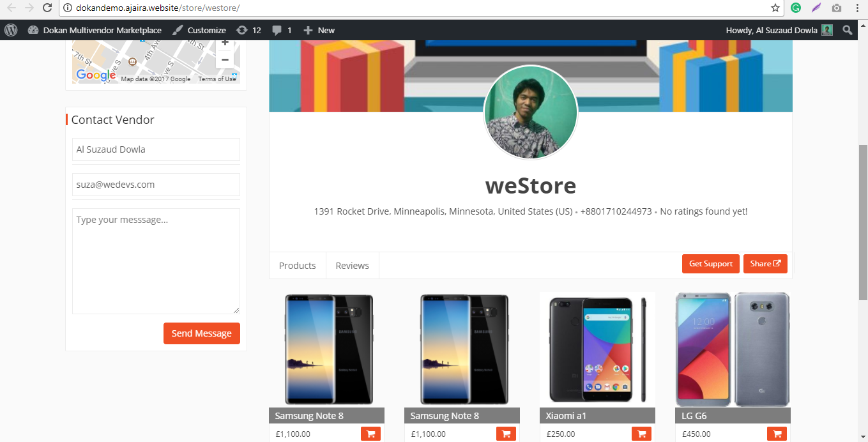The width and height of the screenshot is (868, 442).
Task: Click the weStore store name heading
Action: [531, 186]
